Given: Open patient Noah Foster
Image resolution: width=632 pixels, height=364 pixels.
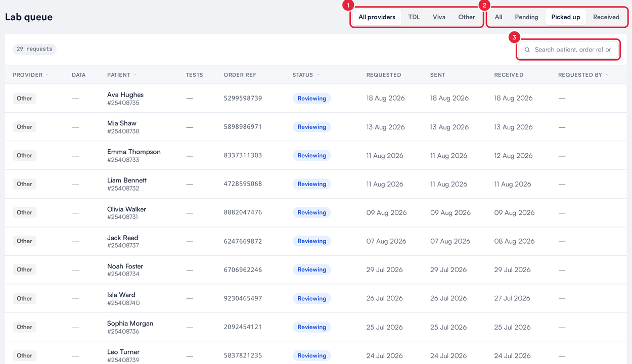Looking at the screenshot, I should [125, 266].
